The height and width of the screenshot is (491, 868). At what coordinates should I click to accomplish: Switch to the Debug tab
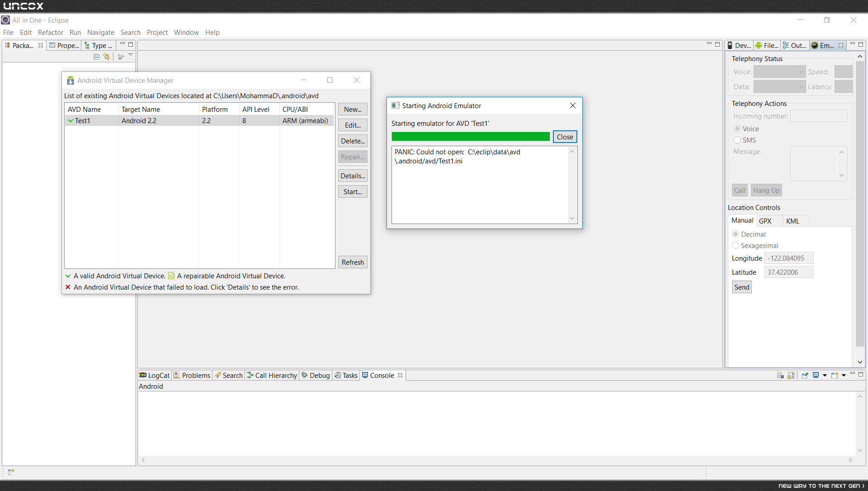316,375
